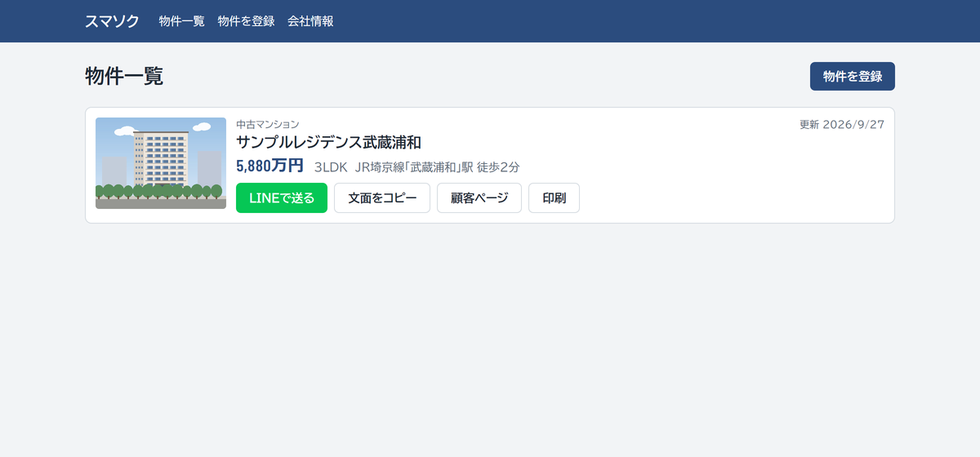Click the 物件一覧 page heading

[124, 76]
